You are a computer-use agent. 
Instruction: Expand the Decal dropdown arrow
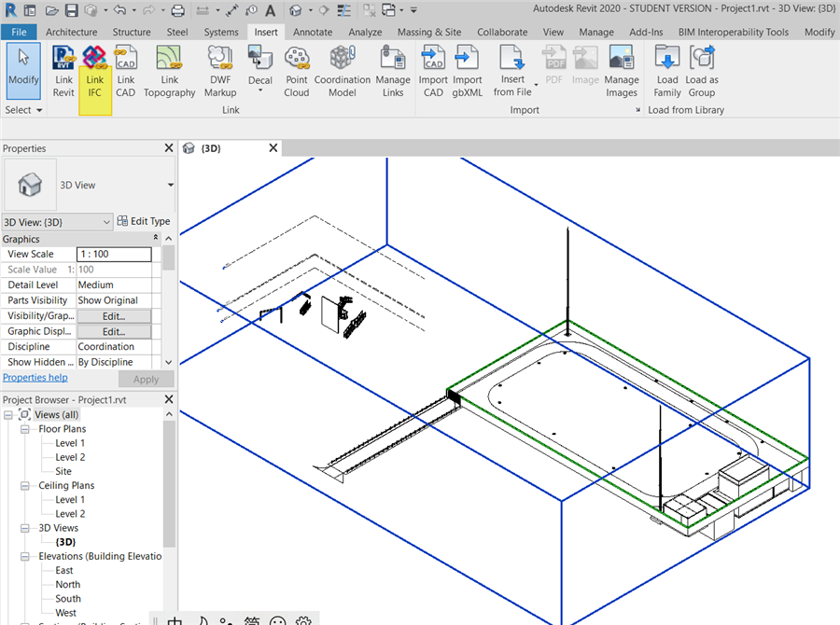(x=260, y=90)
